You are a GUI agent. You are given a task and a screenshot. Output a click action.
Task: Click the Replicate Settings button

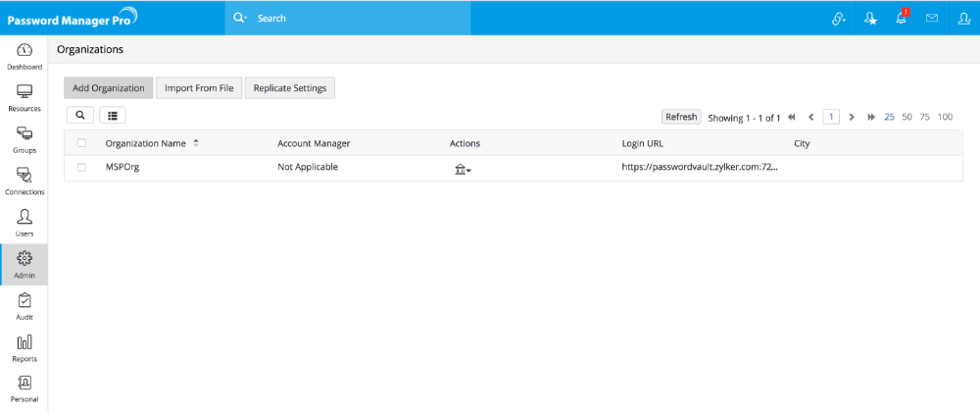[x=290, y=88]
